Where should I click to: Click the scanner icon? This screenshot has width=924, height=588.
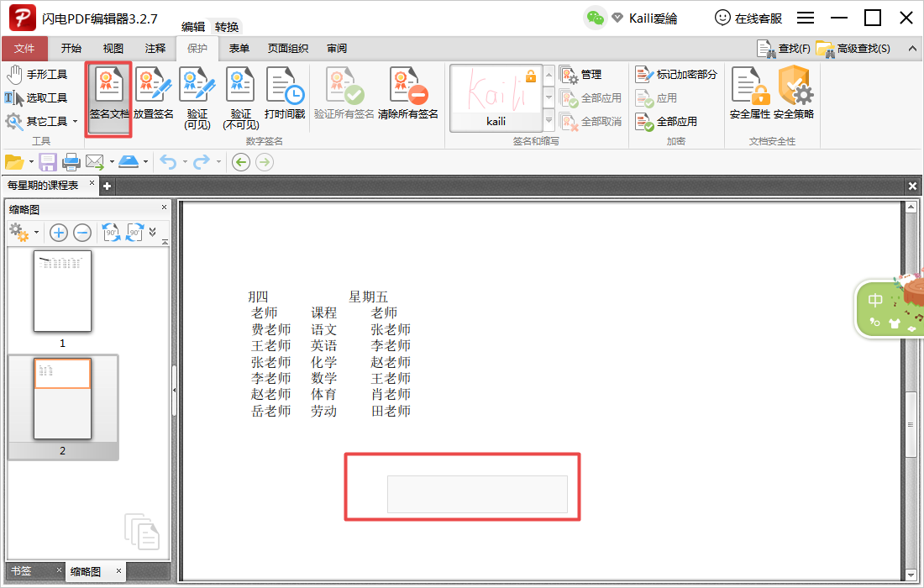coord(128,162)
